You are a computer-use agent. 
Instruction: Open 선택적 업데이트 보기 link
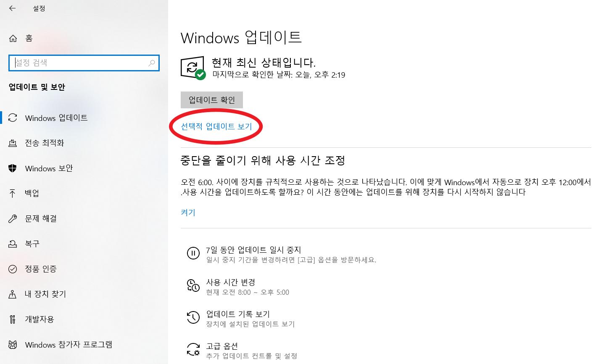(216, 126)
